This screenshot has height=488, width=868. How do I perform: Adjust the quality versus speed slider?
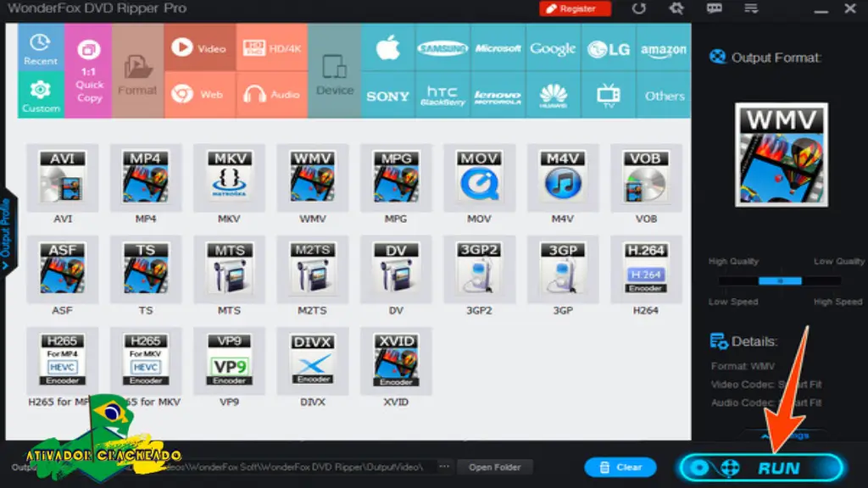(780, 281)
